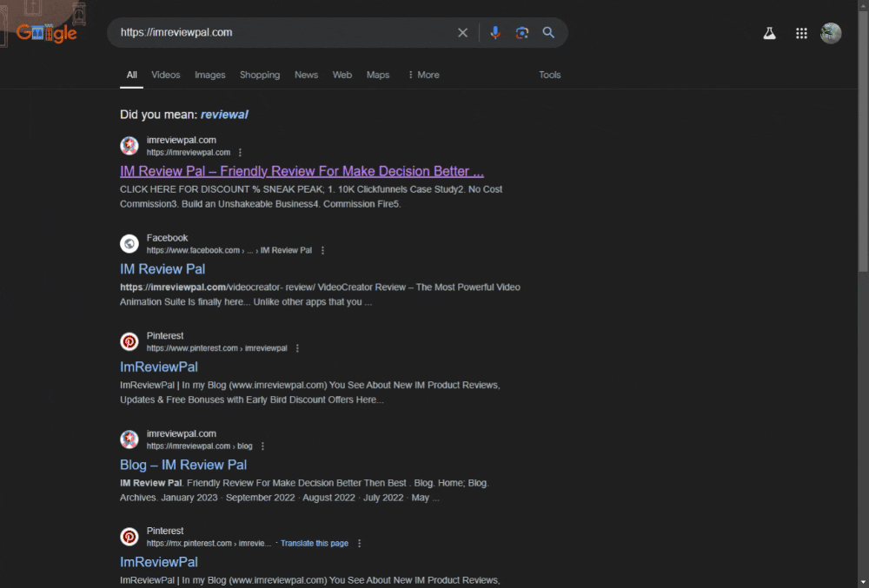This screenshot has width=869, height=588.
Task: Go to Google home via logo
Action: click(x=48, y=33)
